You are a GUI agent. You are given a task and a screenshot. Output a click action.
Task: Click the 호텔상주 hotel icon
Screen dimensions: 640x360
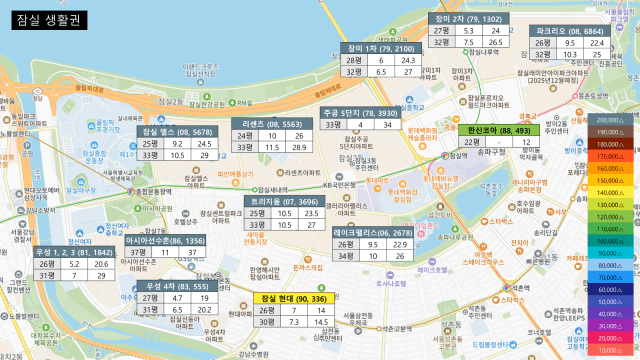(x=185, y=213)
